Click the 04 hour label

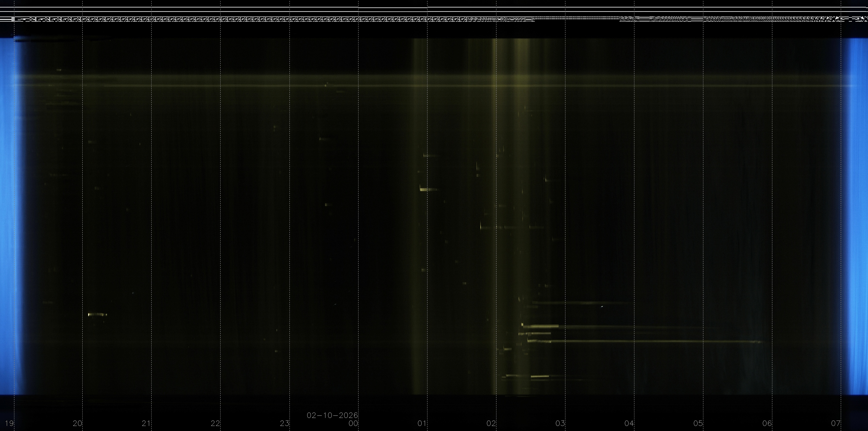pyautogui.click(x=629, y=423)
